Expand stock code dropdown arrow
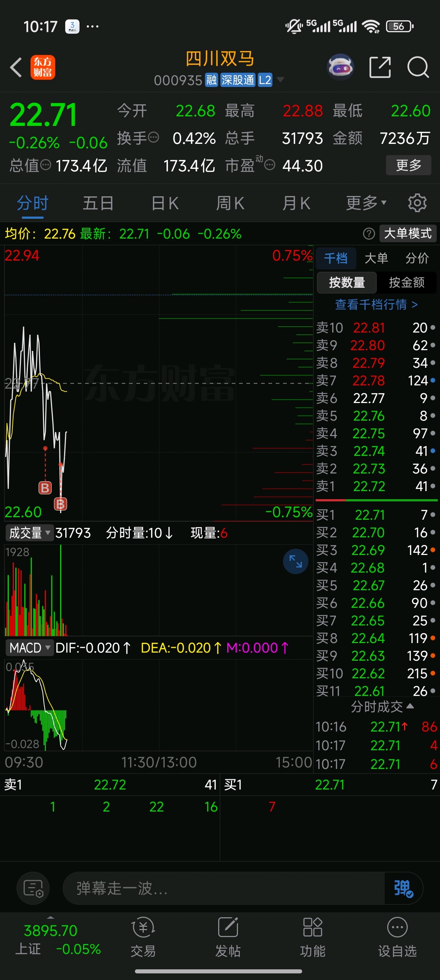This screenshot has height=980, width=440. pos(280,80)
